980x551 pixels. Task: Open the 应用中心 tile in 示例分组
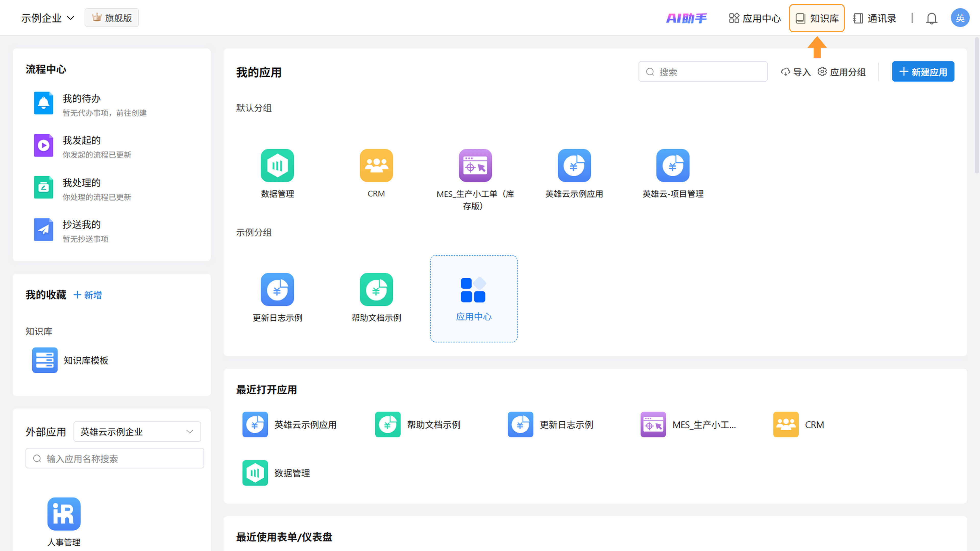pyautogui.click(x=473, y=298)
